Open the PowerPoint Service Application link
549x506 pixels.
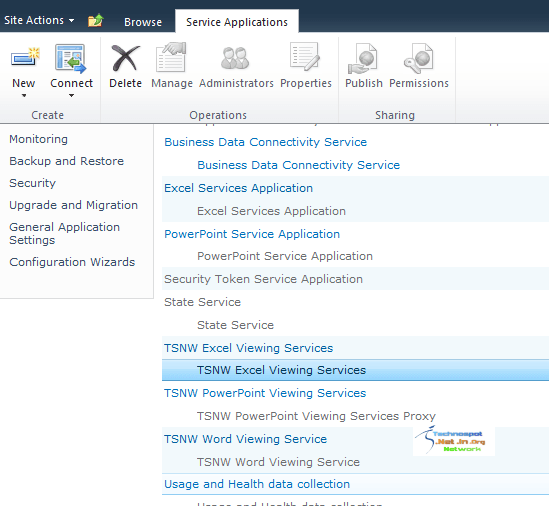tap(252, 234)
